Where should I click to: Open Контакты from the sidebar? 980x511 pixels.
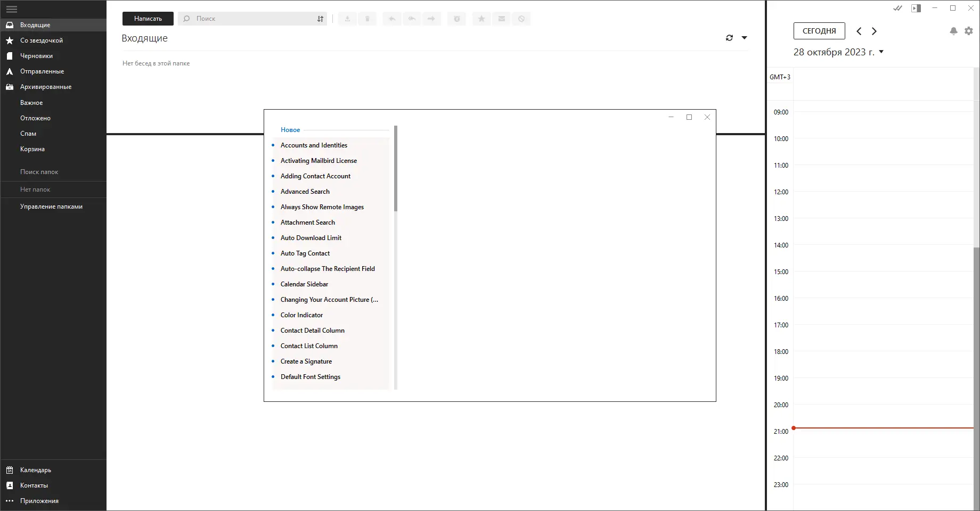pos(53,485)
